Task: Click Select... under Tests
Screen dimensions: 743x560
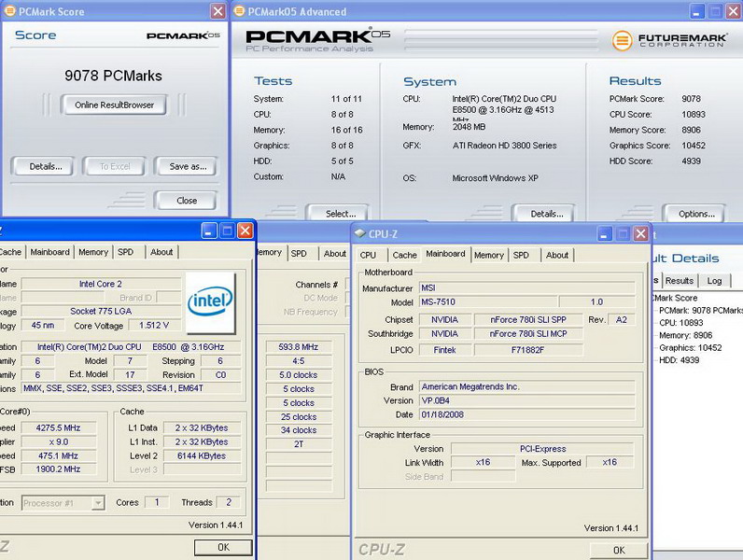Action: tap(339, 213)
